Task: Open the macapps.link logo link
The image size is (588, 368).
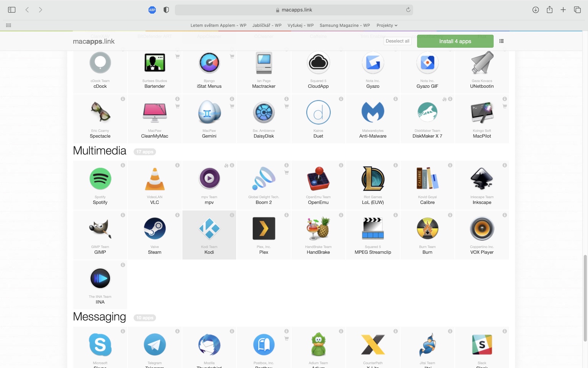Action: [x=94, y=41]
